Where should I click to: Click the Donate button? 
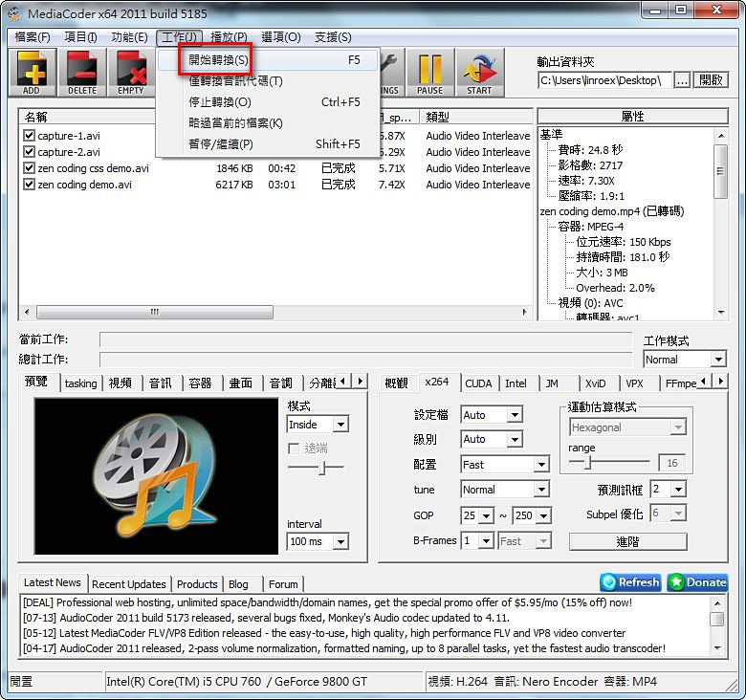coord(697,582)
